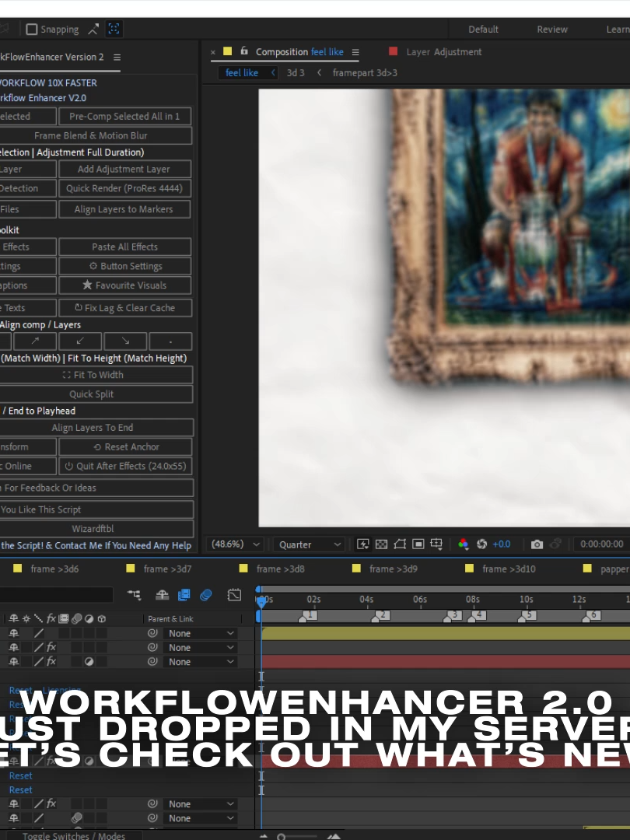Click Quick Render (ProRes 4444) button
Image resolution: width=630 pixels, height=840 pixels.
coord(124,188)
